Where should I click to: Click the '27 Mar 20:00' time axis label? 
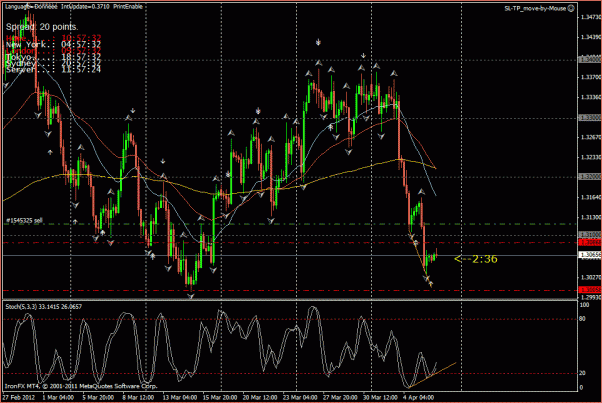point(340,397)
